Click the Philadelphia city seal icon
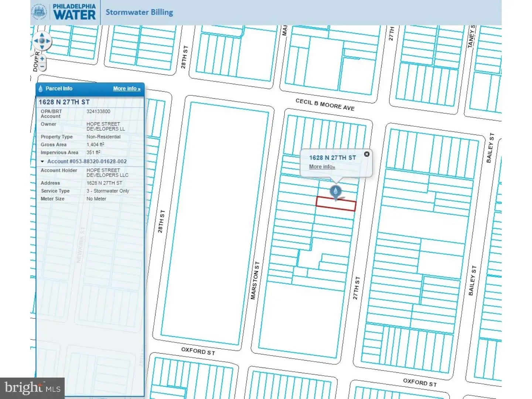This screenshot has height=399, width=532. (x=39, y=12)
